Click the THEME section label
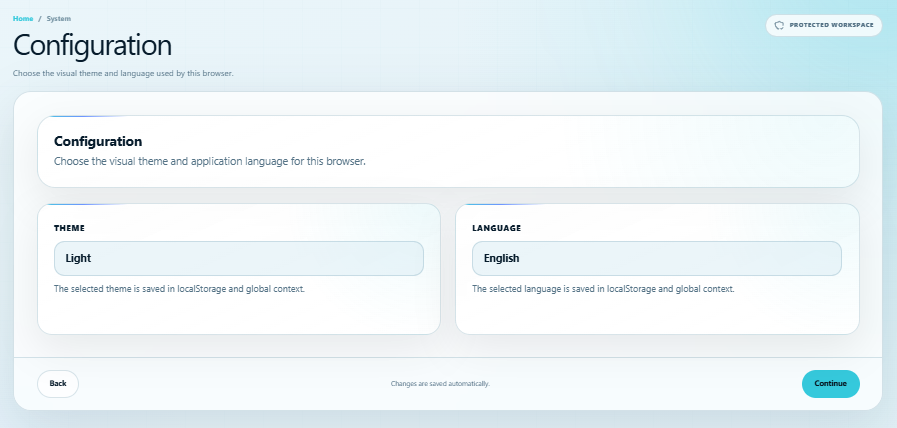This screenshot has height=428, width=897. 69,228
